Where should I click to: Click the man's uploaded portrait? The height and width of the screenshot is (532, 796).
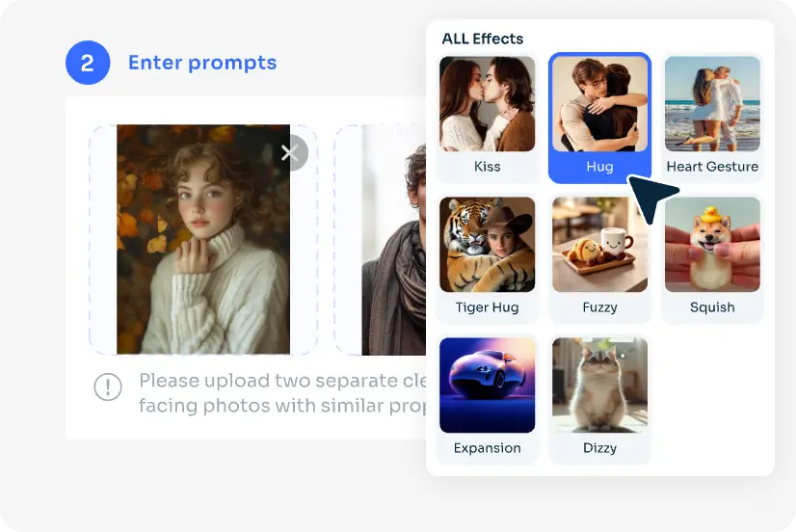[394, 239]
